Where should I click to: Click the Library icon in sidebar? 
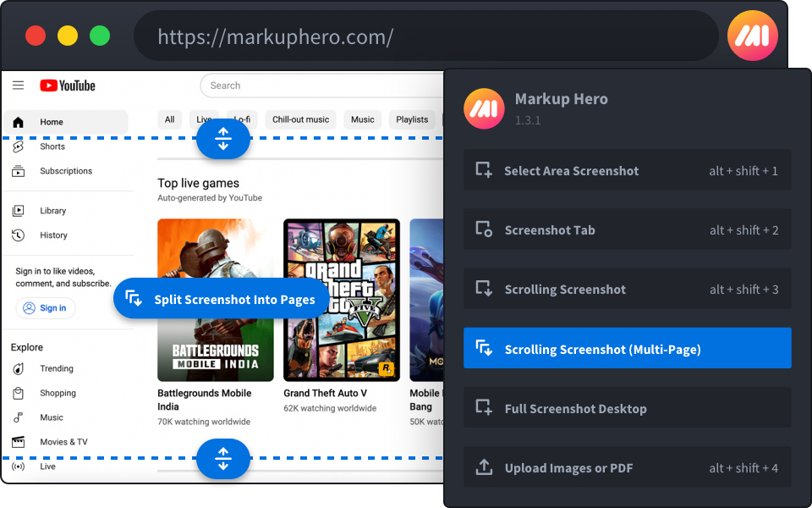click(x=18, y=211)
